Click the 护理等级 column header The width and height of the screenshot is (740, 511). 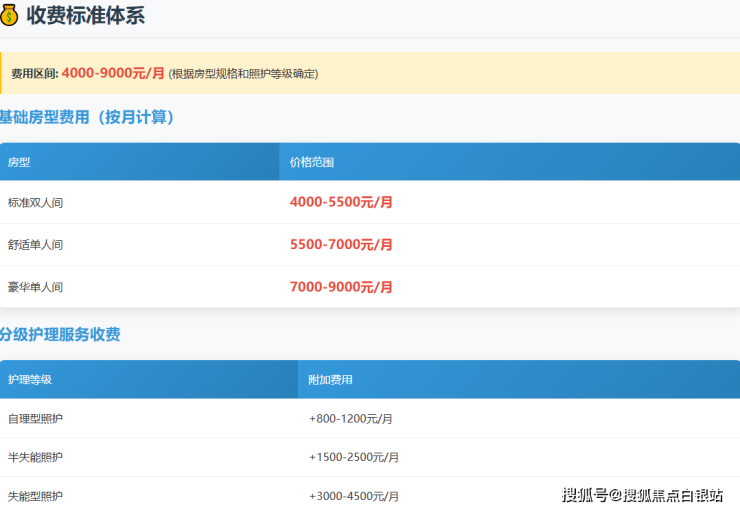[30, 380]
